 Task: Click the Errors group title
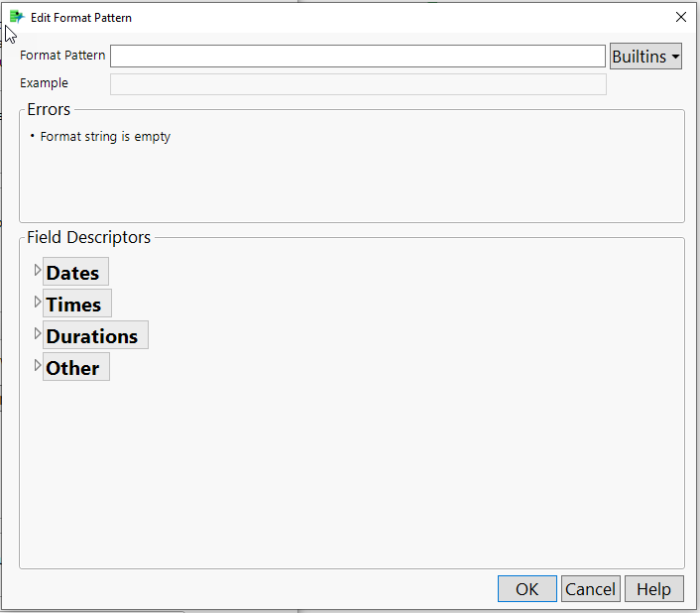pyautogui.click(x=49, y=110)
